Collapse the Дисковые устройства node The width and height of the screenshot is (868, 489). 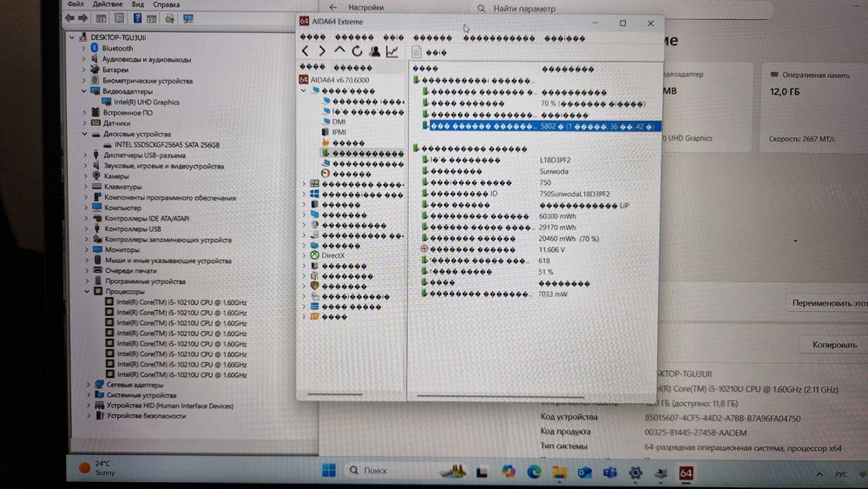(x=85, y=134)
